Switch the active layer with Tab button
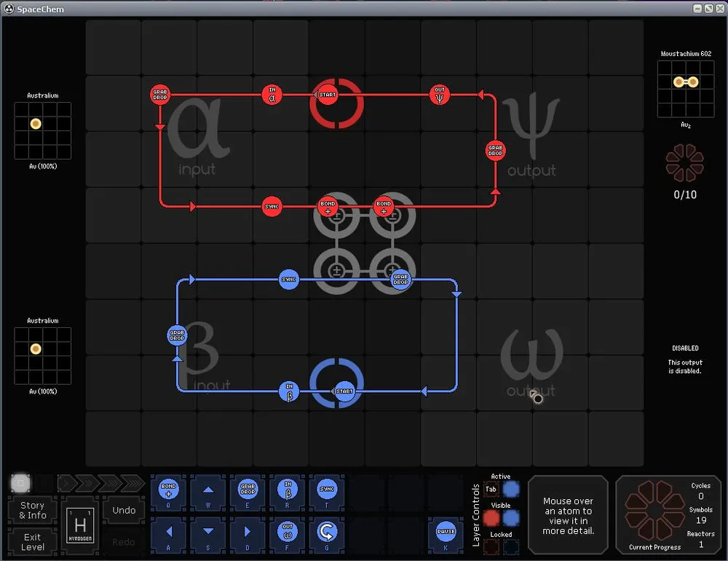This screenshot has width=728, height=561. [x=491, y=490]
